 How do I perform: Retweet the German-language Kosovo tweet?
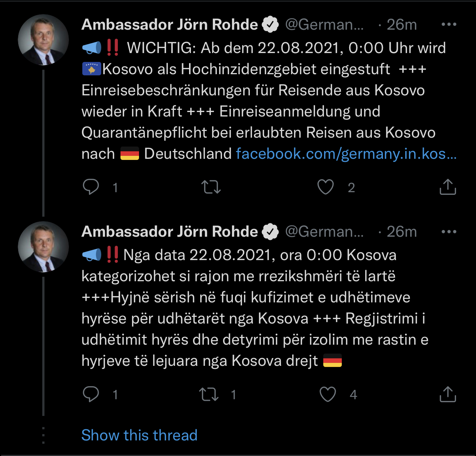211,187
